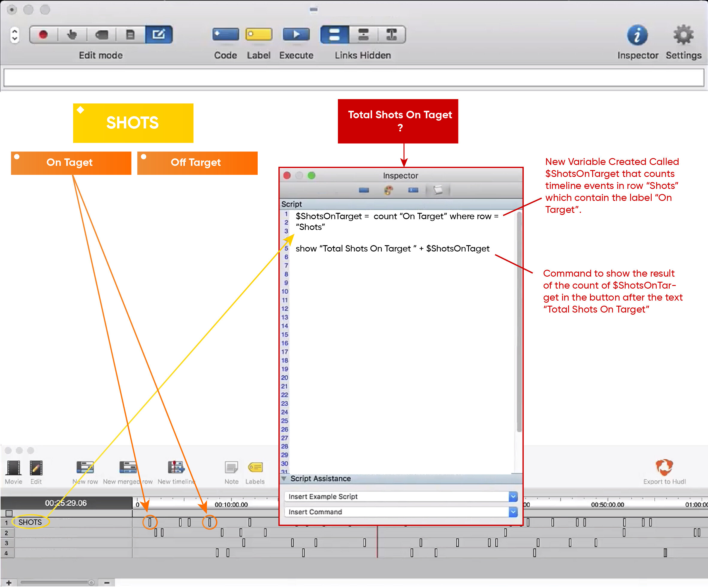The width and height of the screenshot is (708, 588).
Task: Click the red record mode button
Action: tap(43, 35)
